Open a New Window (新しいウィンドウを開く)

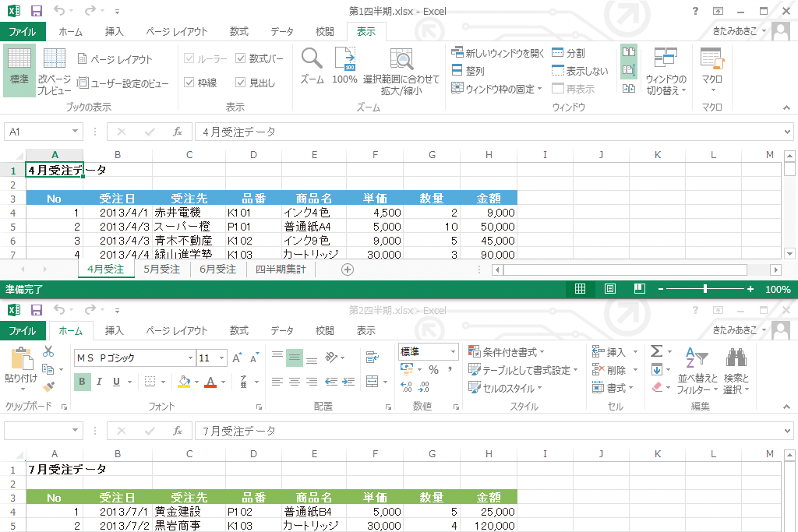point(498,53)
